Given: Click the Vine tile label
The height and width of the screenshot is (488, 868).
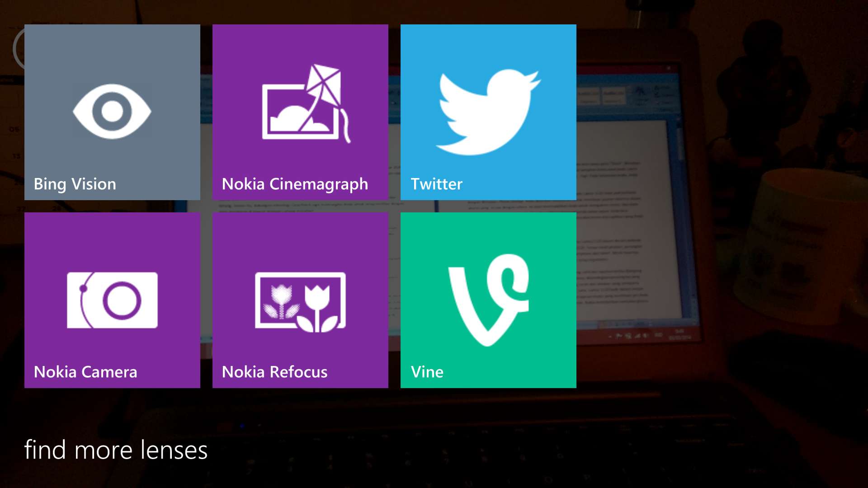Looking at the screenshot, I should [x=427, y=372].
